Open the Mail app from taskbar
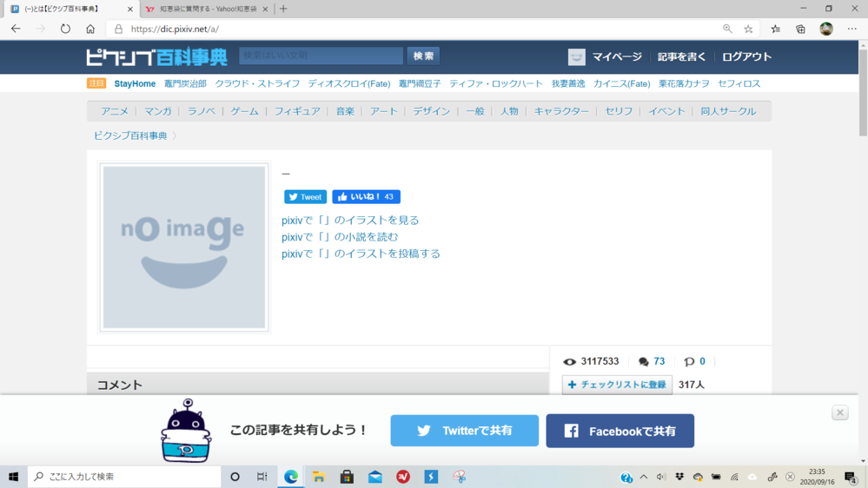Screen dimensions: 868x488 pos(374,477)
